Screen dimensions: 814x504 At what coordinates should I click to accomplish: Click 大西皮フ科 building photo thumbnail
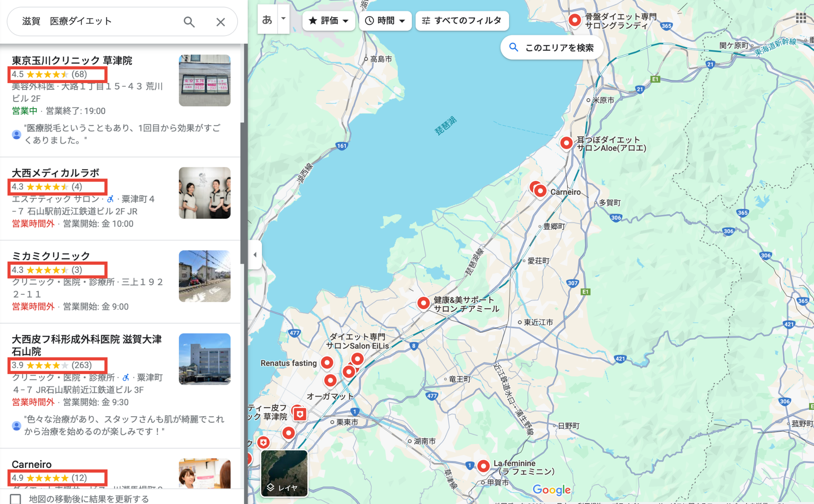coord(205,359)
